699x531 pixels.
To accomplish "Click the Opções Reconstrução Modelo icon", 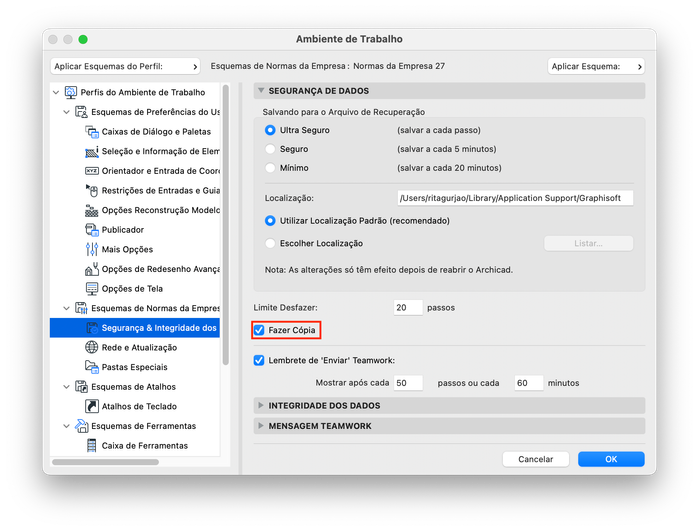I will (x=92, y=210).
